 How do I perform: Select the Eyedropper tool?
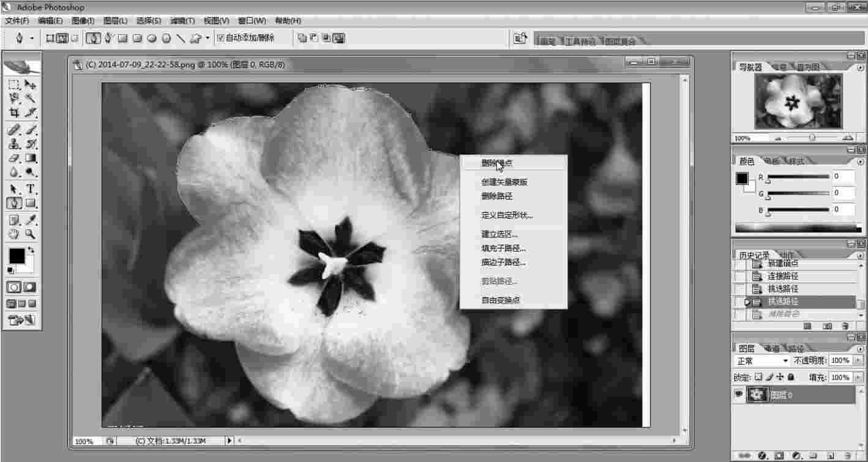click(x=30, y=220)
